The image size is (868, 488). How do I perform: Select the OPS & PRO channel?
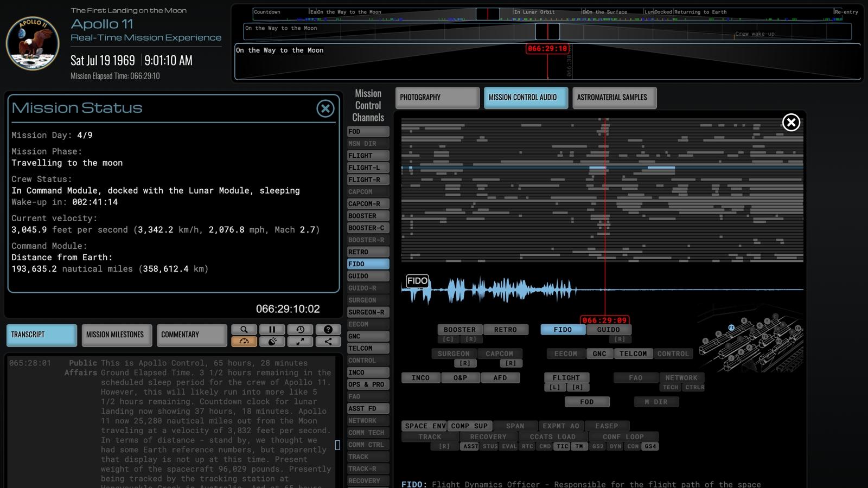tap(368, 384)
